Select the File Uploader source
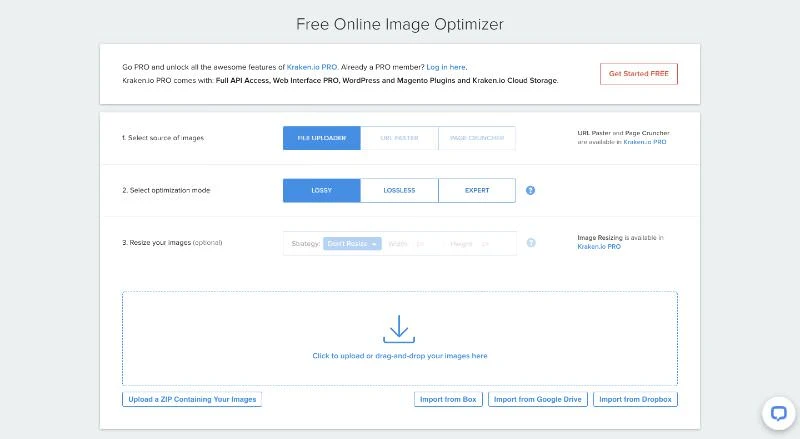800x439 pixels. point(321,138)
